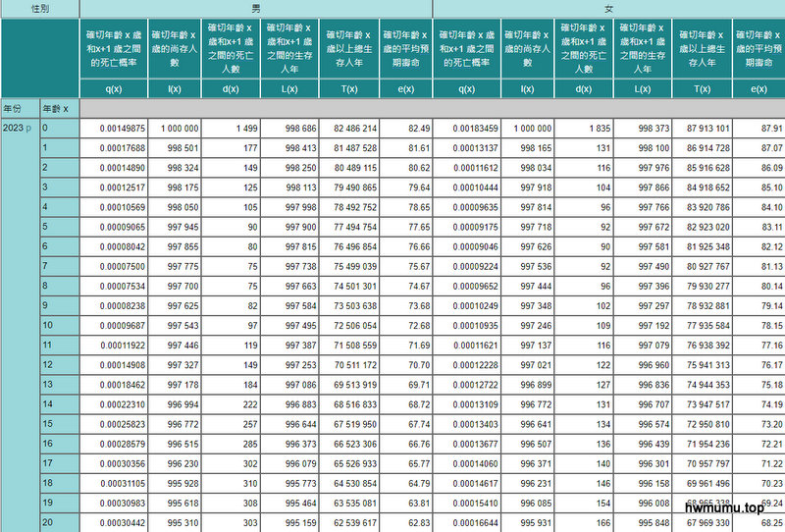Click the T(x) header under 男

pyautogui.click(x=349, y=88)
